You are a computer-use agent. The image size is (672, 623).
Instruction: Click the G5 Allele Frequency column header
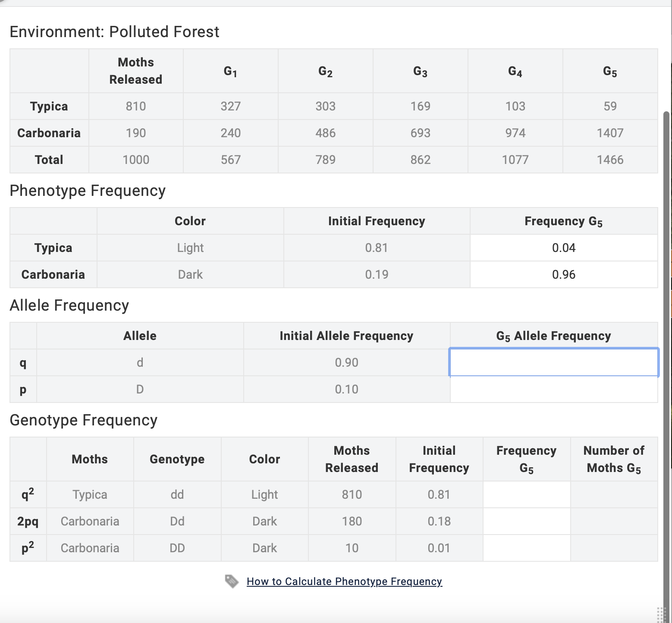pos(554,336)
